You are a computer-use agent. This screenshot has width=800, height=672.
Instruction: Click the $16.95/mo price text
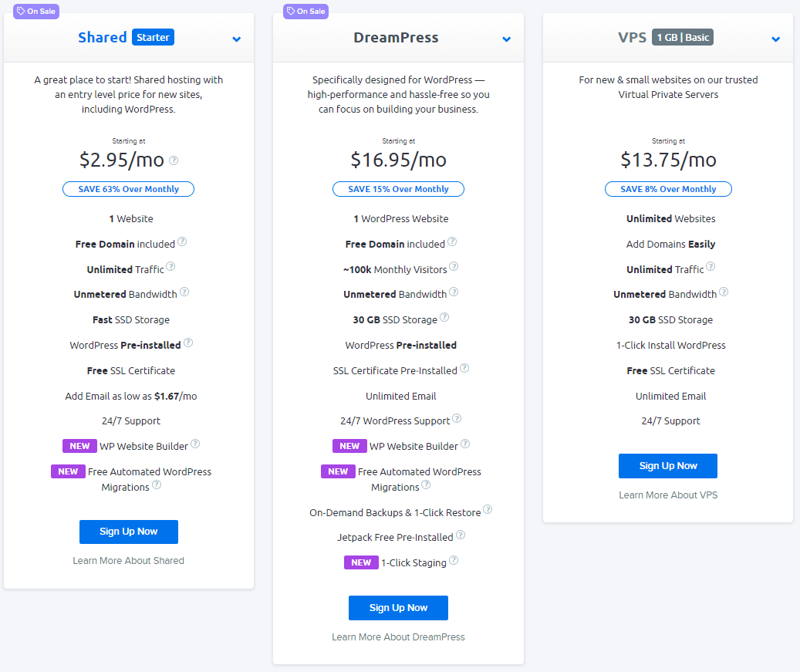[399, 160]
